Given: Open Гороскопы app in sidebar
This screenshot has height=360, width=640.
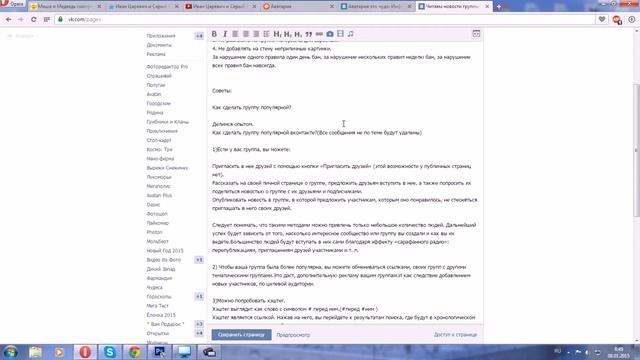Looking at the screenshot, I should [159, 297].
